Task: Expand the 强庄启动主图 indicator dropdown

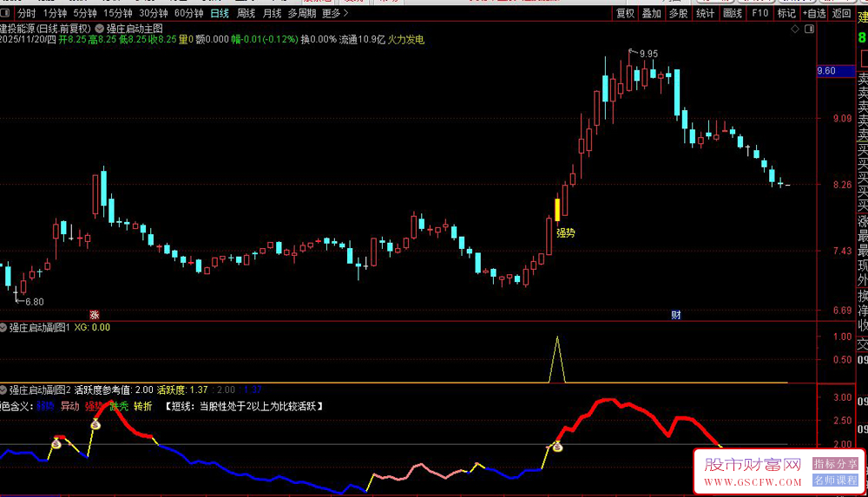Action: pos(99,29)
